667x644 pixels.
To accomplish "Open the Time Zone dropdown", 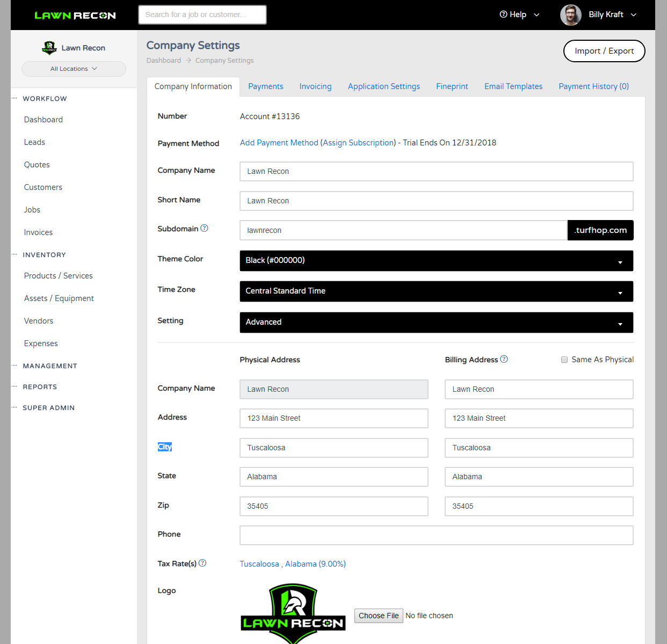I will pos(436,291).
